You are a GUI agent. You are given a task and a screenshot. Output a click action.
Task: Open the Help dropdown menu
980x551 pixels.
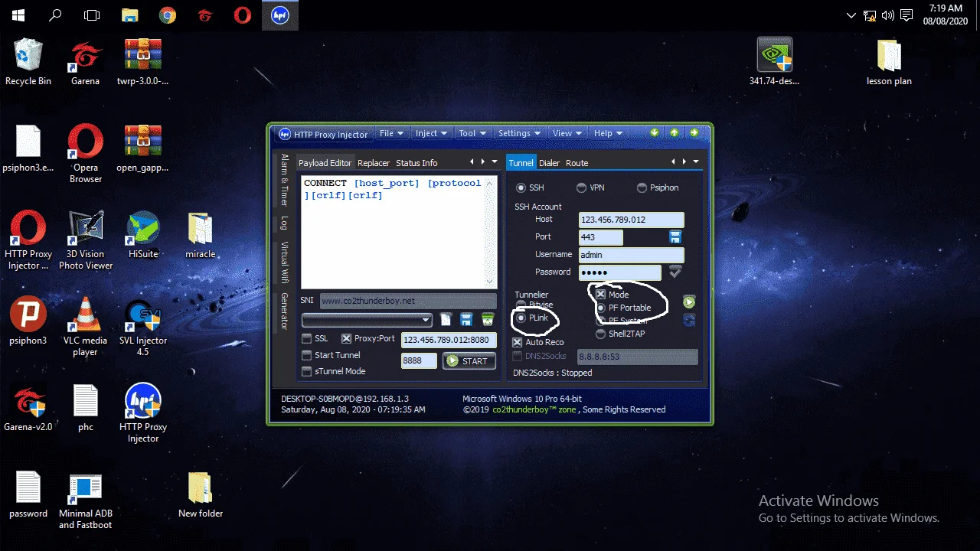pyautogui.click(x=608, y=133)
